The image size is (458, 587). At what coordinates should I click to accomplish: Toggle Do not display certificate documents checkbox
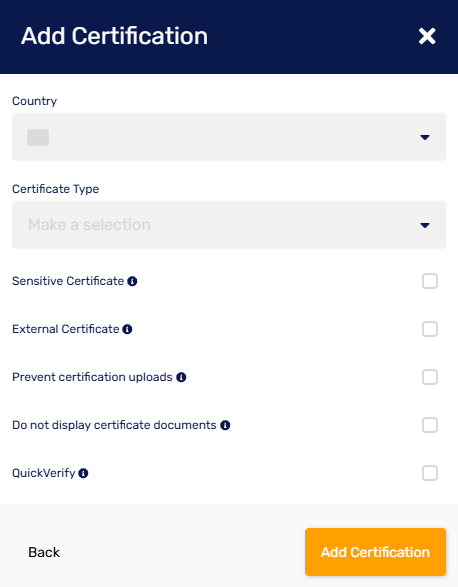pyautogui.click(x=430, y=425)
